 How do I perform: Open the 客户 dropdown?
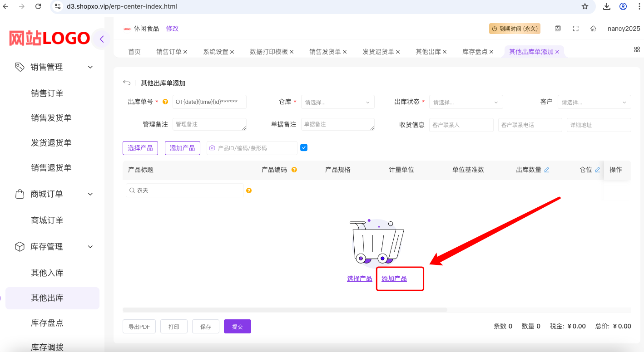tap(594, 102)
